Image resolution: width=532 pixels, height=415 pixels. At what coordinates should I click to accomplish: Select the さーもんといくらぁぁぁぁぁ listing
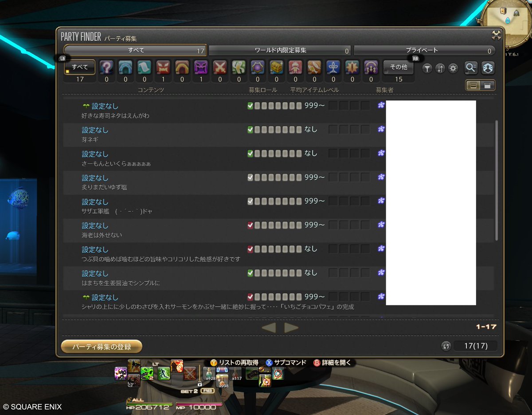click(278, 159)
